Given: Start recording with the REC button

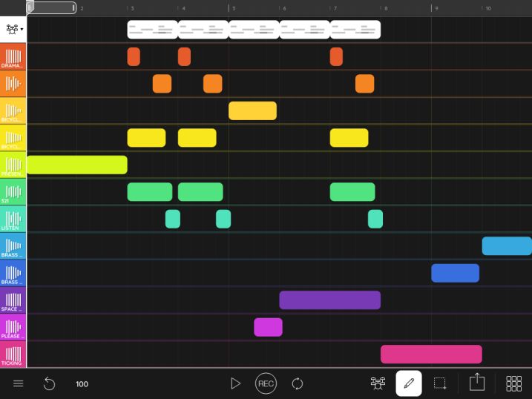Looking at the screenshot, I should click(266, 383).
